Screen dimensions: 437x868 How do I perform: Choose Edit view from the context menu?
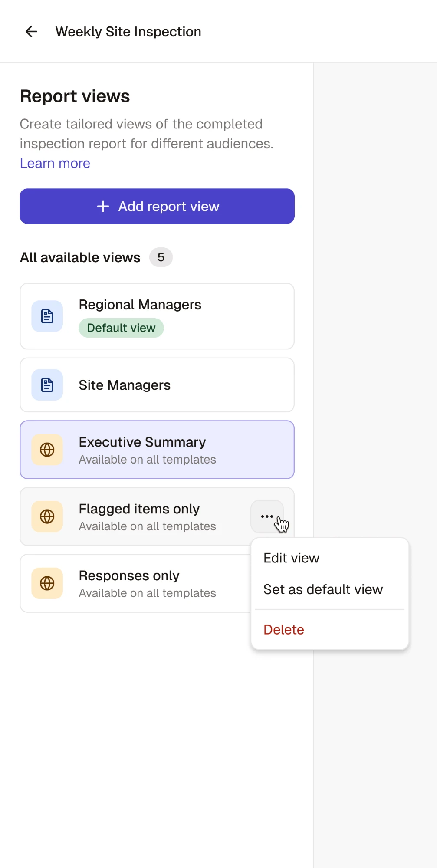pyautogui.click(x=291, y=558)
